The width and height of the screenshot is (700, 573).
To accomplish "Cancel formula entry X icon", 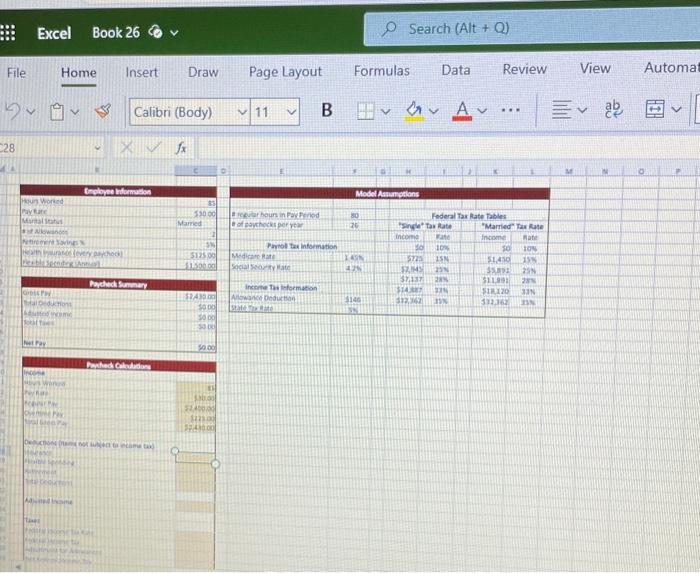I will click(126, 147).
